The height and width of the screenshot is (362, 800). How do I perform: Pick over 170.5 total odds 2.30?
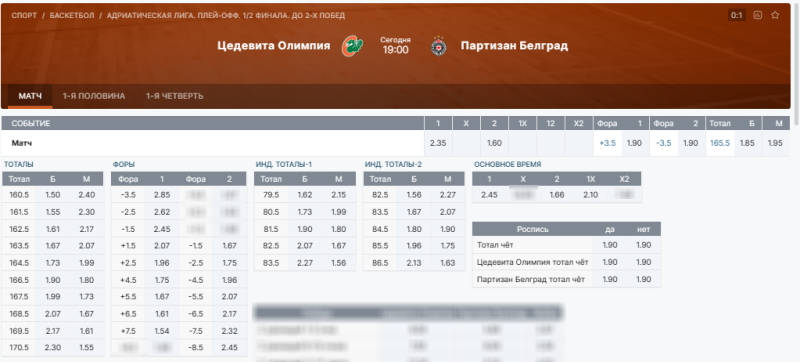click(x=53, y=348)
